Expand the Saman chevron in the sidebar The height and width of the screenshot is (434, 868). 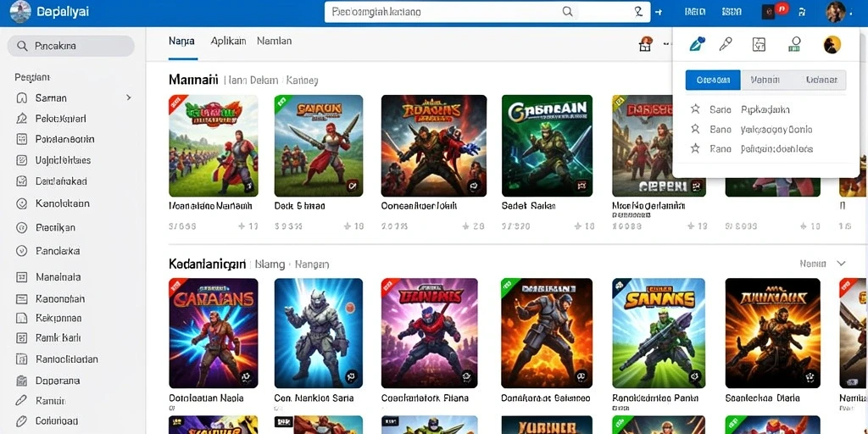[x=129, y=97]
